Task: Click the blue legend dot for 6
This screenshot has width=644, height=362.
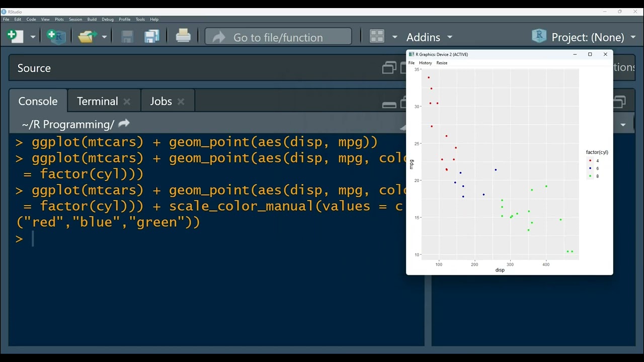Action: [590, 168]
